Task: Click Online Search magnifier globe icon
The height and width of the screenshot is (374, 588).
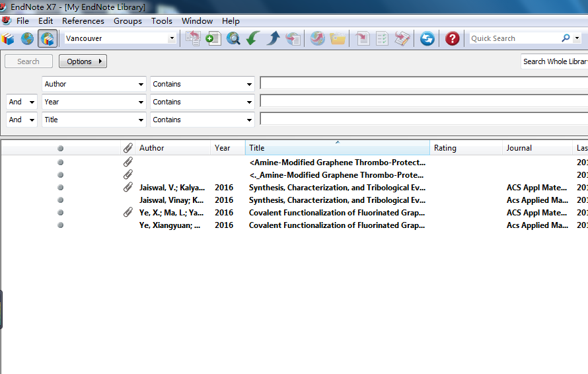Action: tap(233, 38)
